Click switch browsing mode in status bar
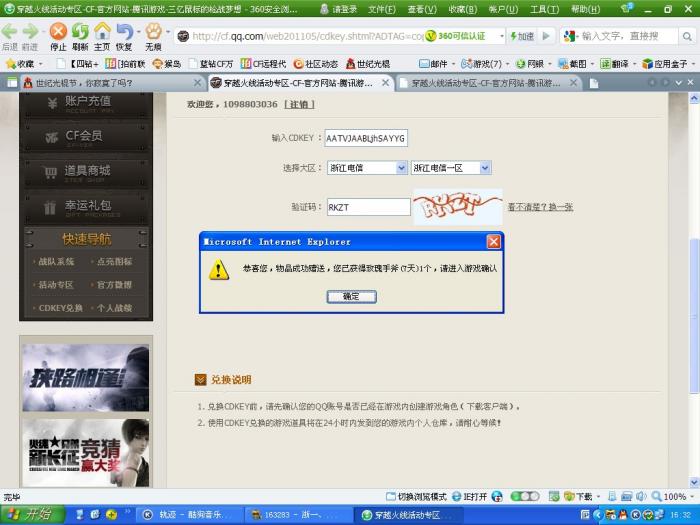This screenshot has width=700, height=525. [416, 496]
